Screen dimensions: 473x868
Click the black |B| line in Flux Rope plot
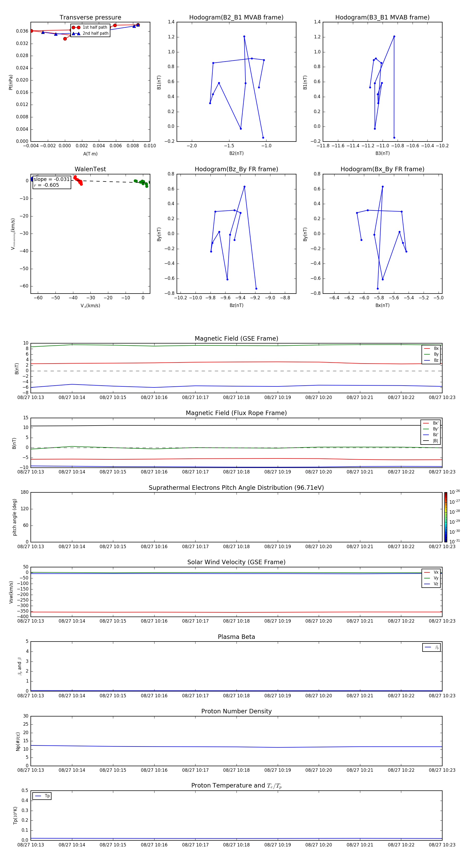[236, 426]
